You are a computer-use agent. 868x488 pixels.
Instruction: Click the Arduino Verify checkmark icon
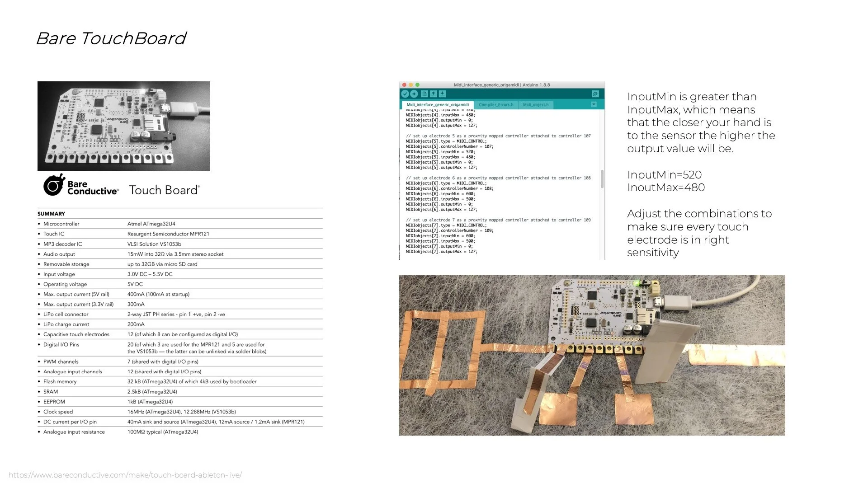pyautogui.click(x=405, y=94)
